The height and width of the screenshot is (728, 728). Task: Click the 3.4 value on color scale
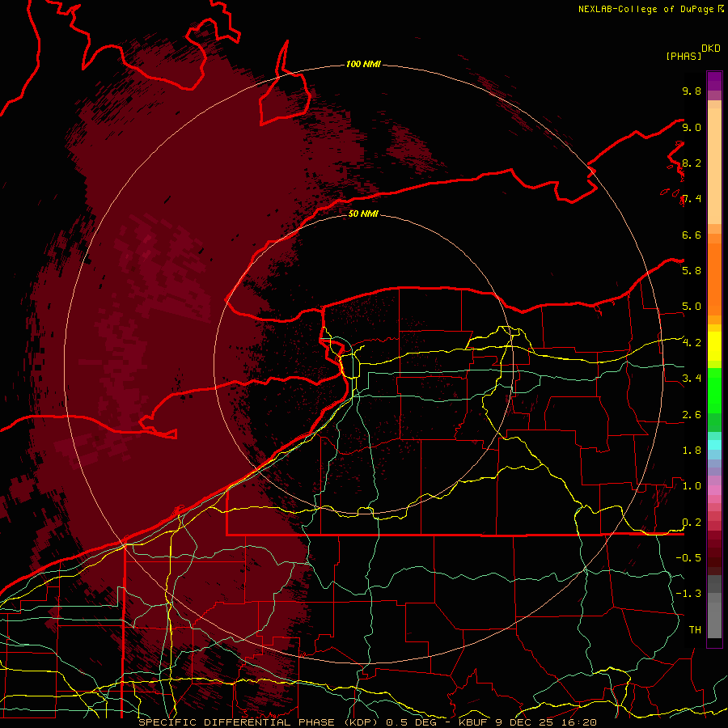[692, 378]
